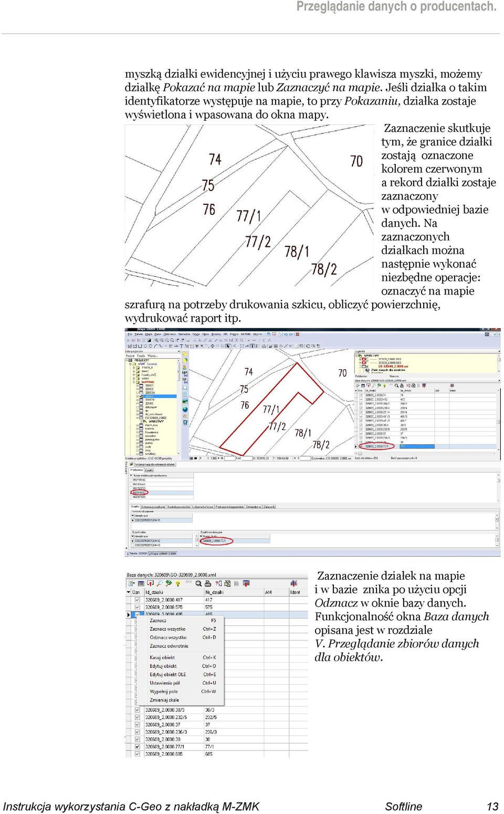The height and width of the screenshot is (814, 504).
Task: Toggle checkbox for row 320609_2.0008.685
Action: click(138, 754)
